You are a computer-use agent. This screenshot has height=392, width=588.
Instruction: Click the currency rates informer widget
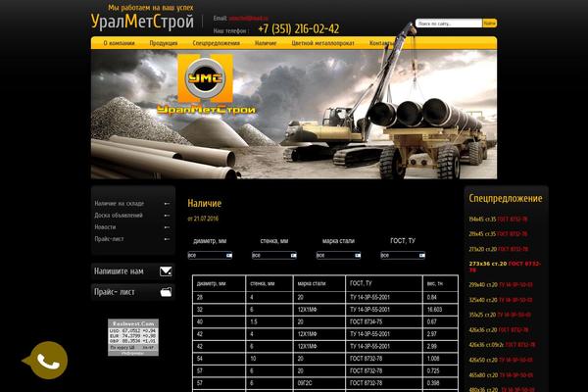click(133, 337)
